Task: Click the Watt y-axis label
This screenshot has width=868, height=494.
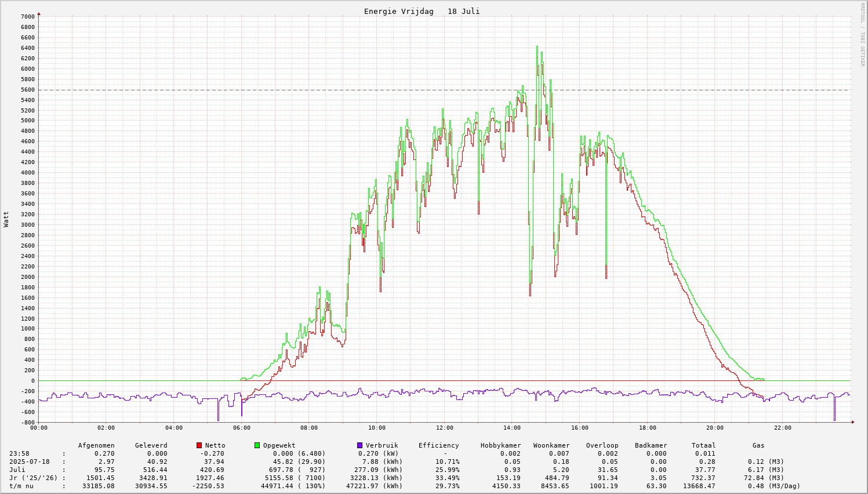Action: coord(6,219)
